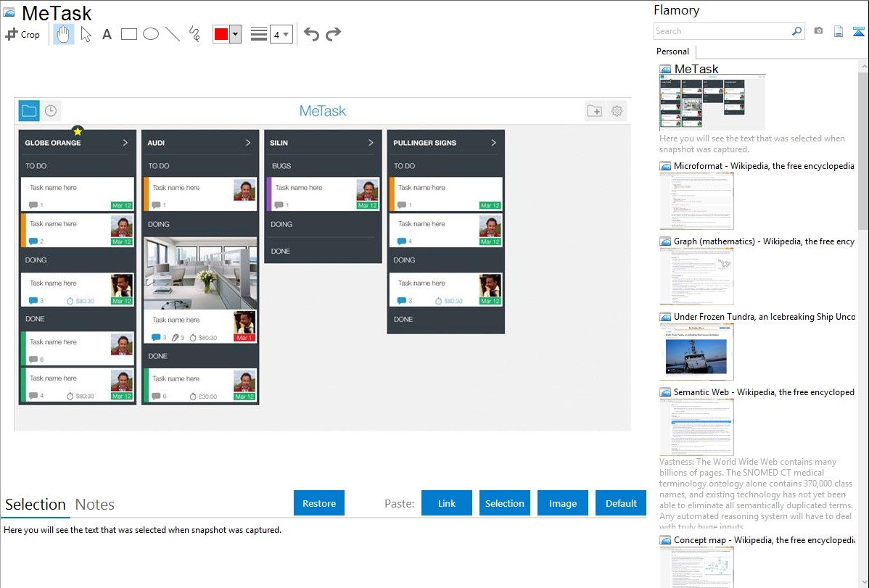Screen dimensions: 869x588
Task: Click the Flamory panel heading
Action: (x=677, y=10)
